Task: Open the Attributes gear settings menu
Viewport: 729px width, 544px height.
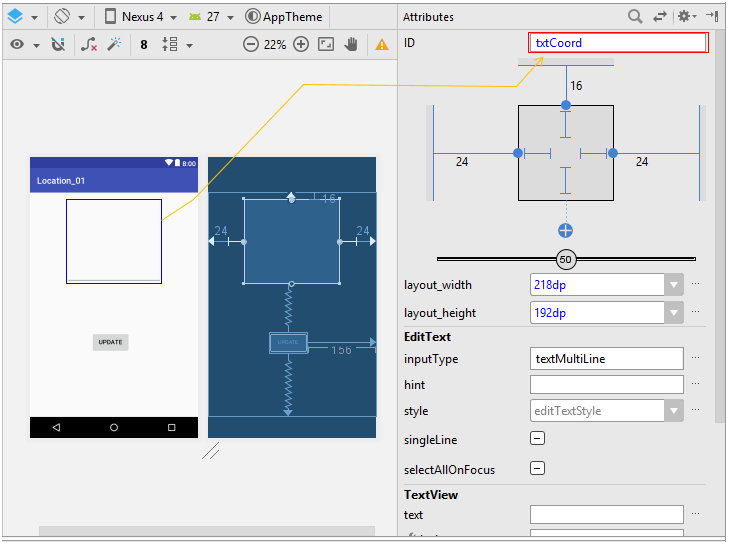Action: (x=687, y=17)
